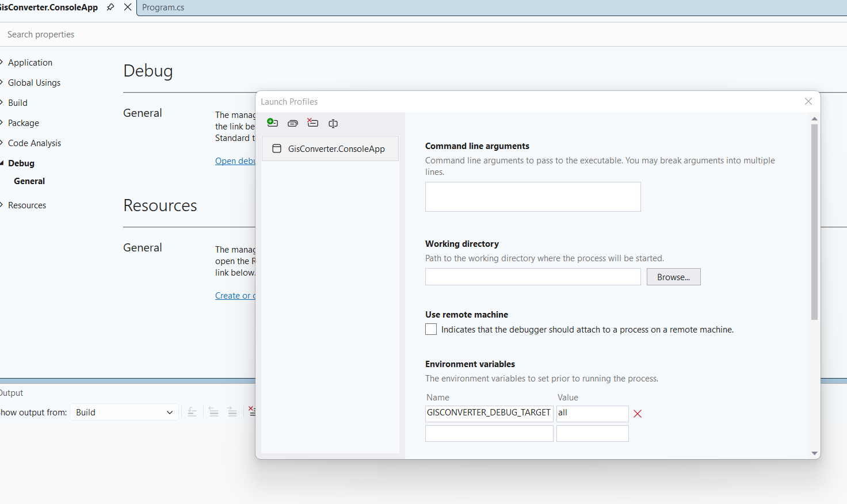This screenshot has height=504, width=847.
Task: Click the Find Message in Code output icon
Action: (x=192, y=412)
